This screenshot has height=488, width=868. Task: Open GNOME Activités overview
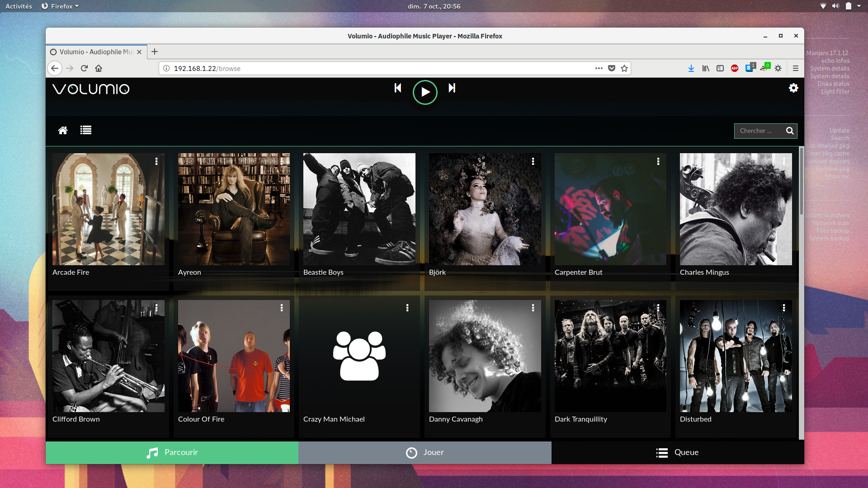(19, 6)
